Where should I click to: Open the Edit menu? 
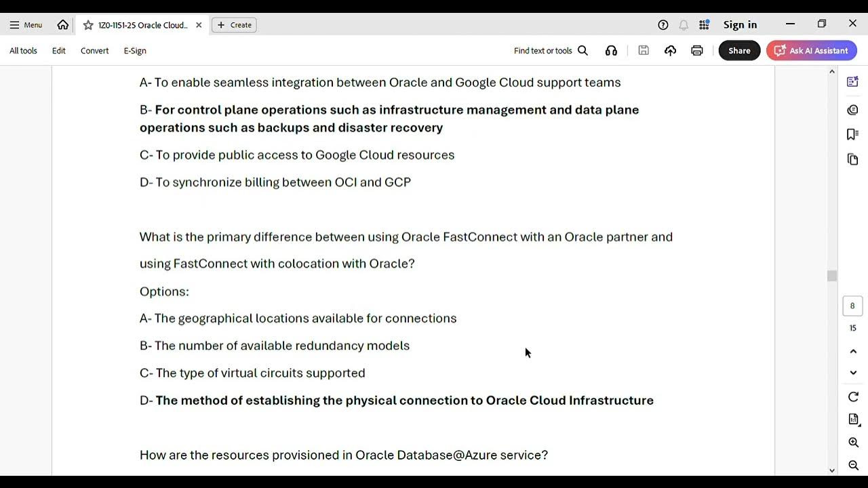click(x=59, y=51)
